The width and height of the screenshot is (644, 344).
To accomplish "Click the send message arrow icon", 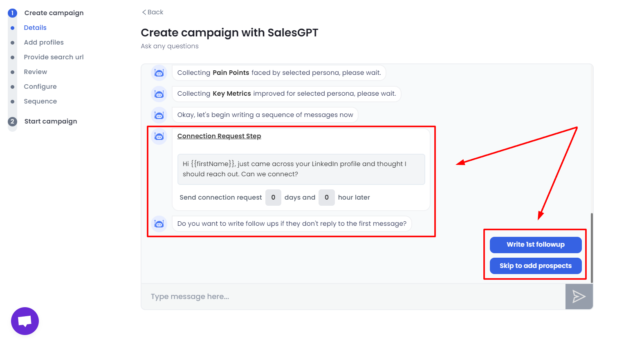I will point(579,296).
